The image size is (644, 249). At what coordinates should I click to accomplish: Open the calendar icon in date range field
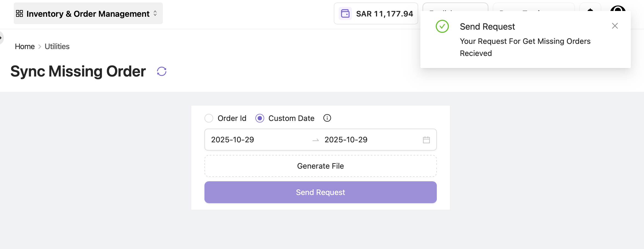point(426,140)
